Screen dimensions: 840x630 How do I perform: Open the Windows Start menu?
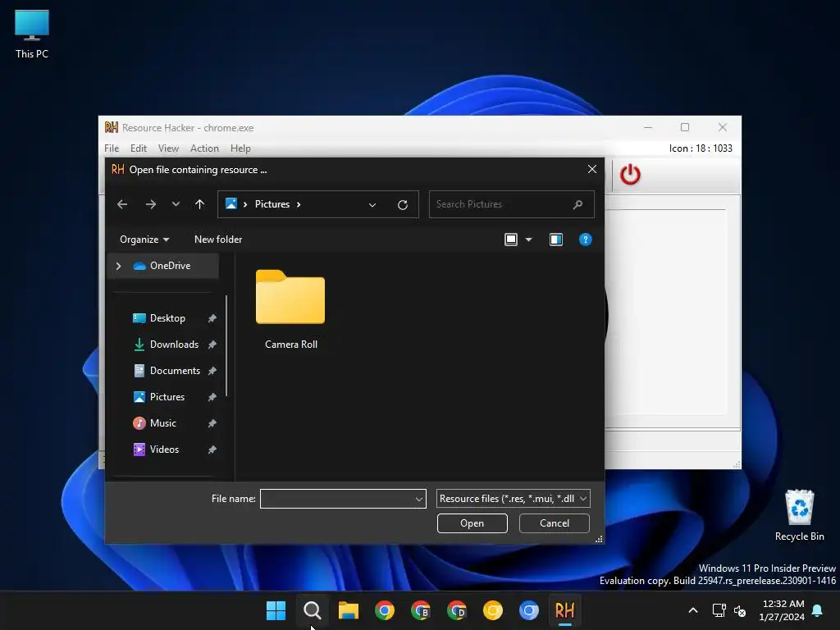(x=276, y=610)
